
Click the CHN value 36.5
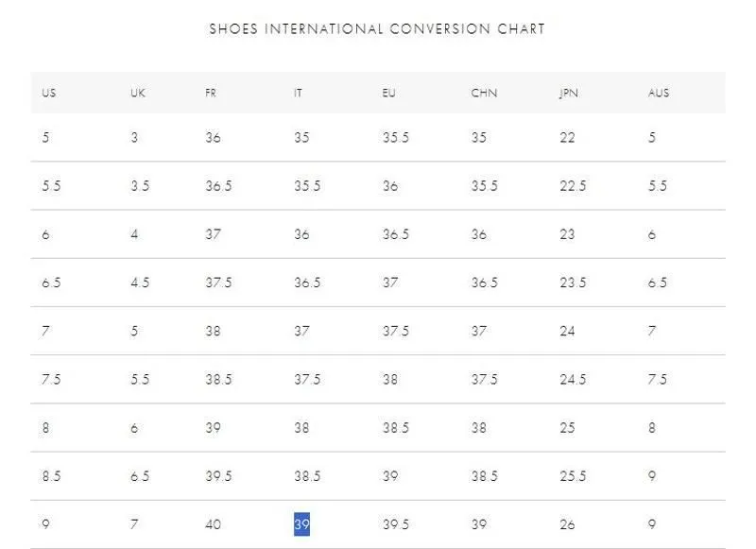485,283
